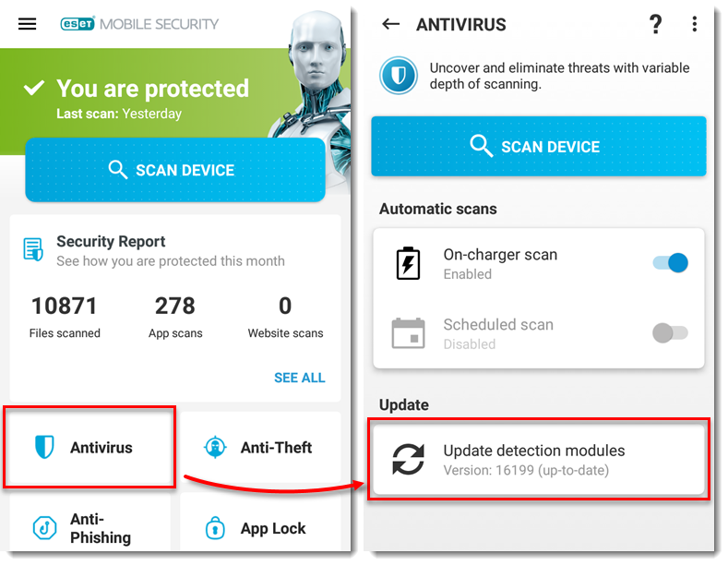Click the Anti-Phishing hook icon
728x566 pixels.
(x=45, y=528)
